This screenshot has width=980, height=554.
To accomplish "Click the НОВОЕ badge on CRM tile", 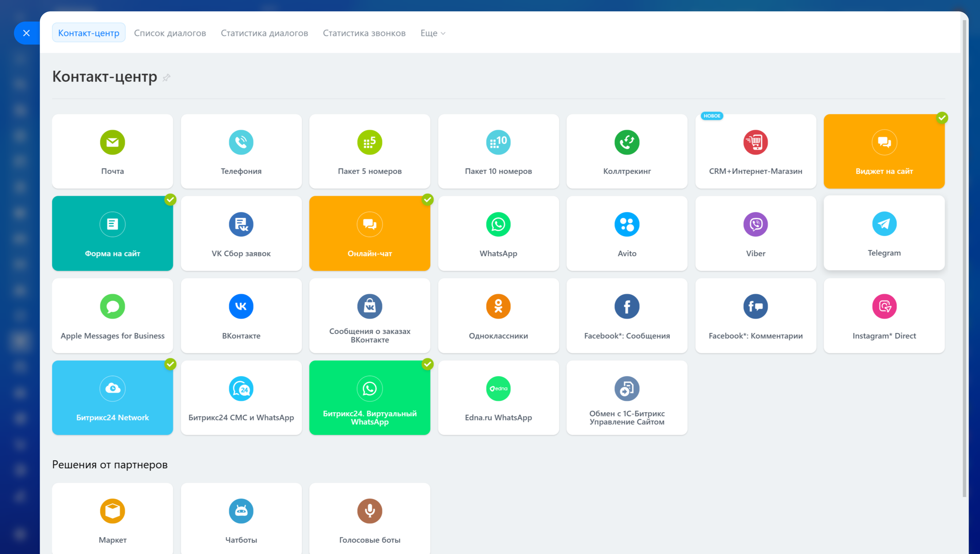I will (712, 116).
